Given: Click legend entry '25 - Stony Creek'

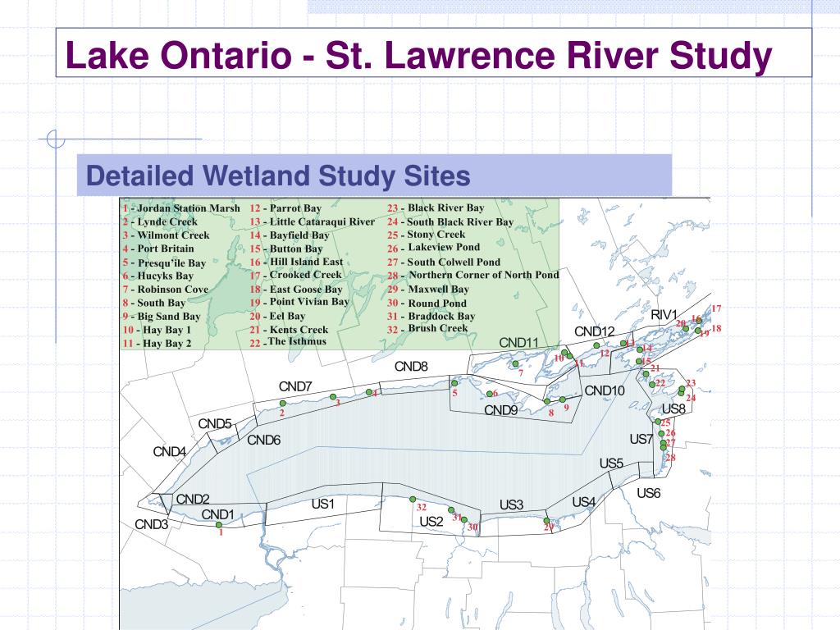Looking at the screenshot, I should click(427, 234).
